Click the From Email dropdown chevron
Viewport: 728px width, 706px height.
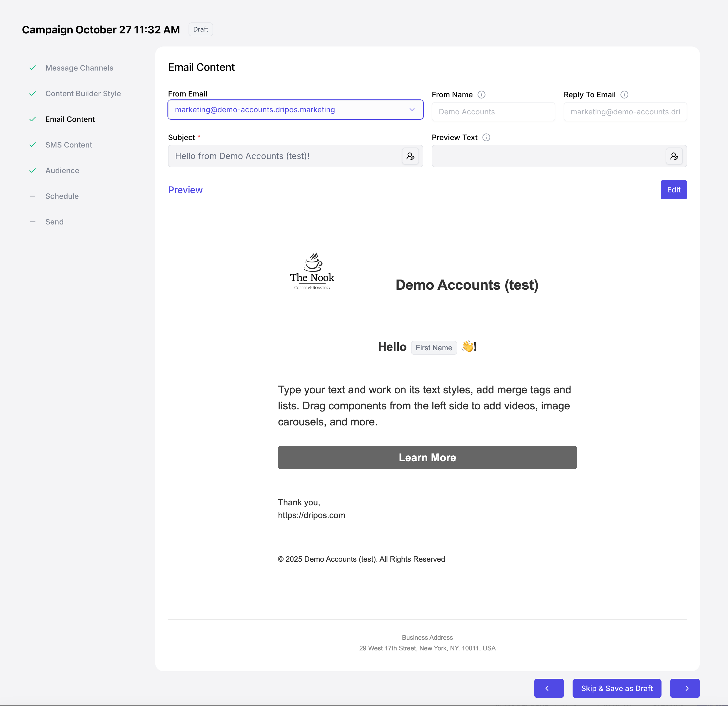point(412,110)
